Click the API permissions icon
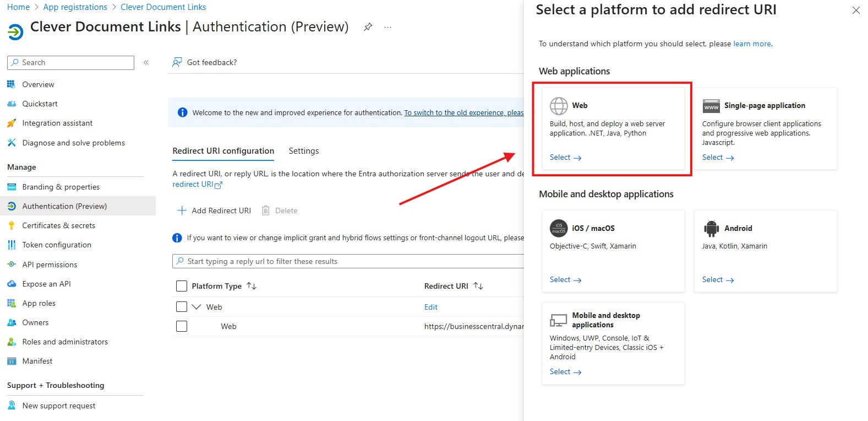The width and height of the screenshot is (868, 421). click(11, 265)
